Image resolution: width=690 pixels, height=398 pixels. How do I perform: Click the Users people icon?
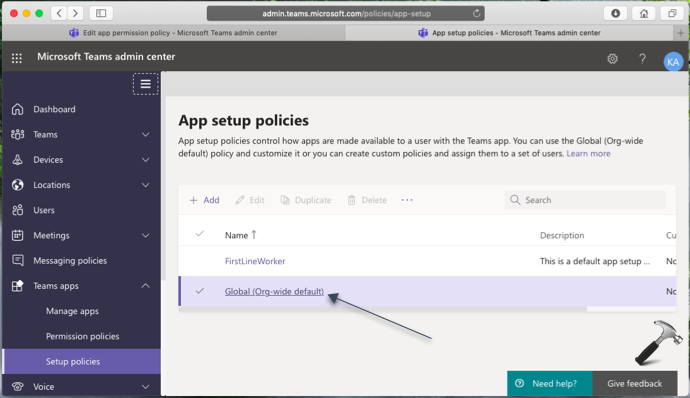click(x=18, y=210)
